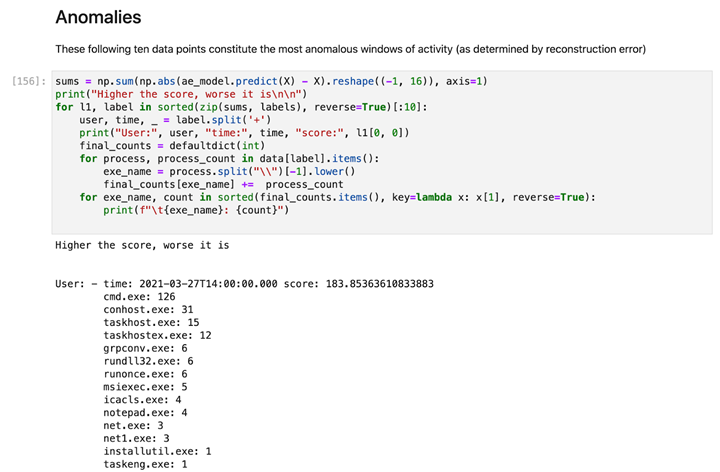The image size is (720, 472).
Task: Click the "for exe_name, count in sorted" line
Action: point(335,197)
